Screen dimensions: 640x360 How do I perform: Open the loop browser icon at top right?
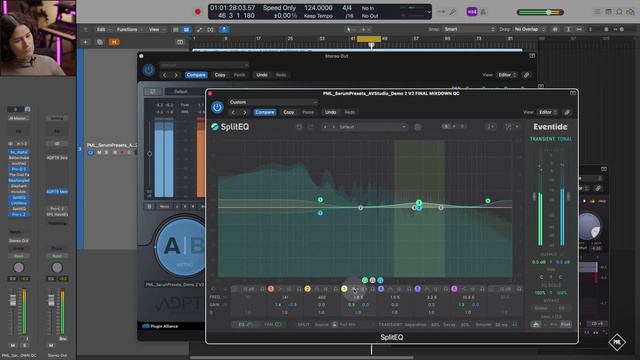pyautogui.click(x=619, y=12)
